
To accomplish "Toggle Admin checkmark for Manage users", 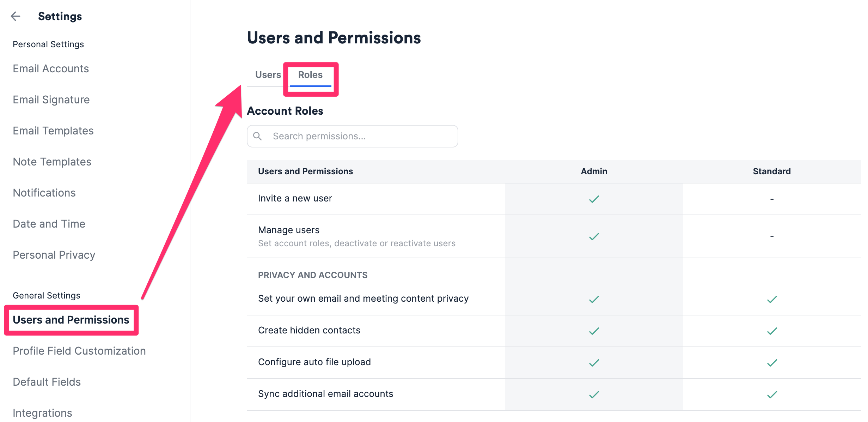I will tap(594, 236).
